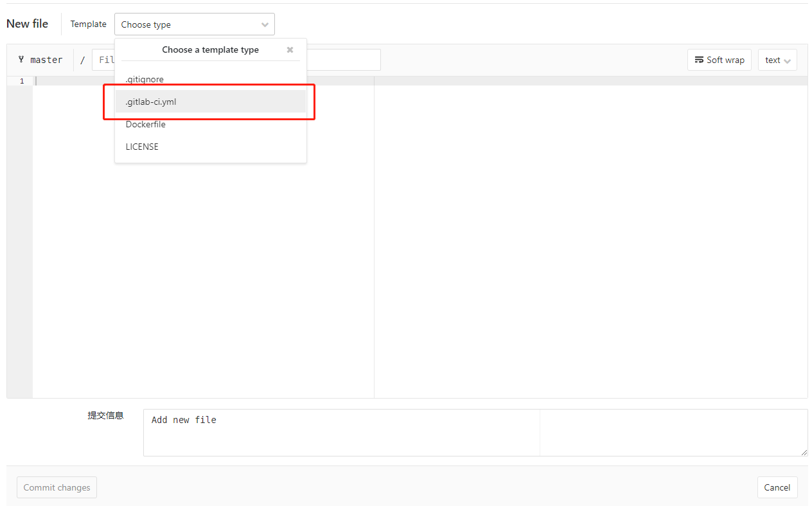This screenshot has height=506, width=812.
Task: Pick the Dockerfile template
Action: [x=145, y=123]
